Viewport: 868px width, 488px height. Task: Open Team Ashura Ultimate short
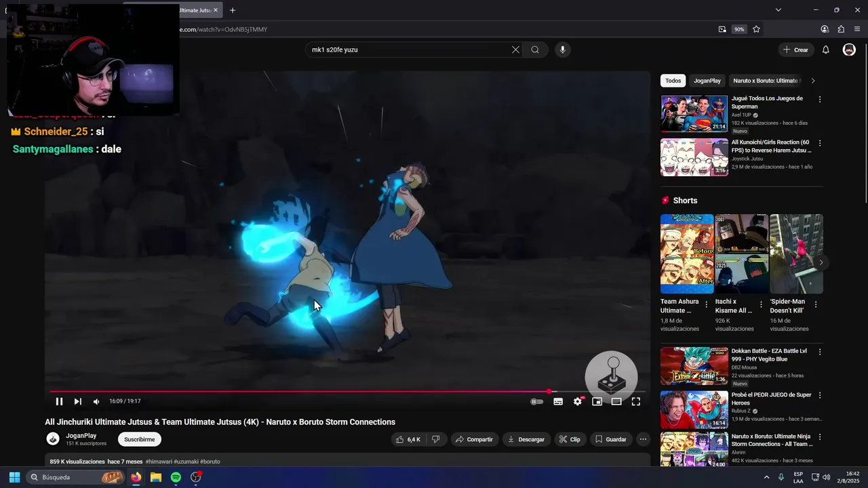pyautogui.click(x=687, y=253)
